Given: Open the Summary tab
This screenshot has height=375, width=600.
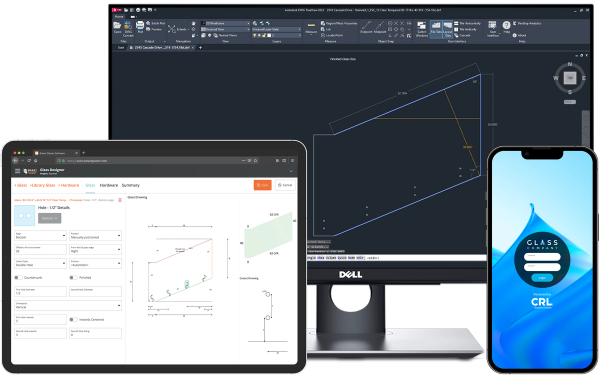Looking at the screenshot, I should 130,185.
